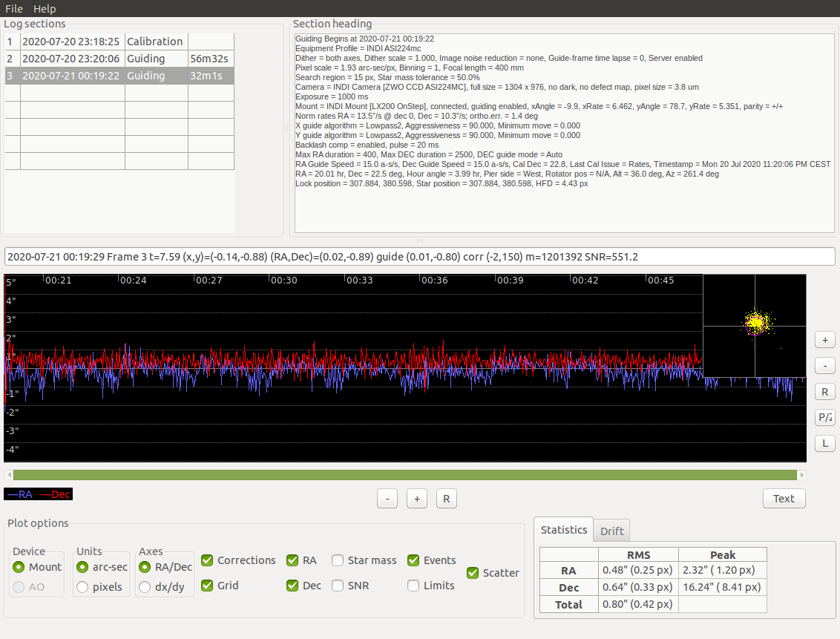Enable the Limits checkbox

pos(413,586)
